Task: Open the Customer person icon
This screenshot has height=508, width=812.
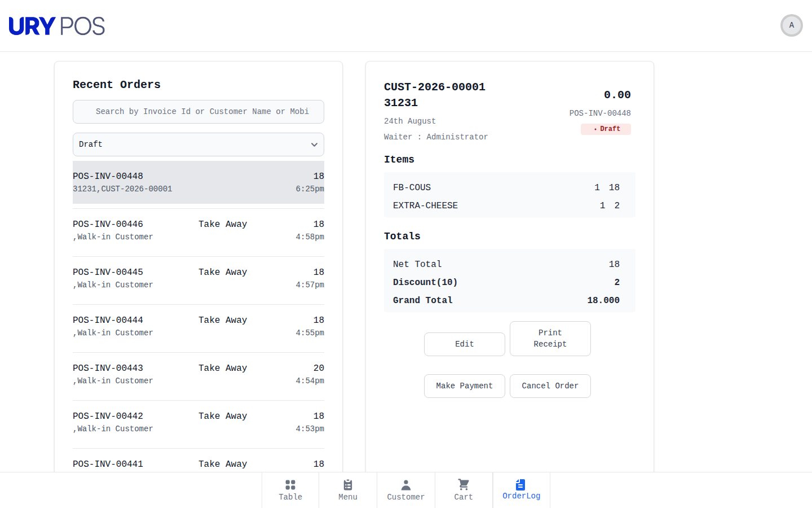Action: (x=406, y=485)
